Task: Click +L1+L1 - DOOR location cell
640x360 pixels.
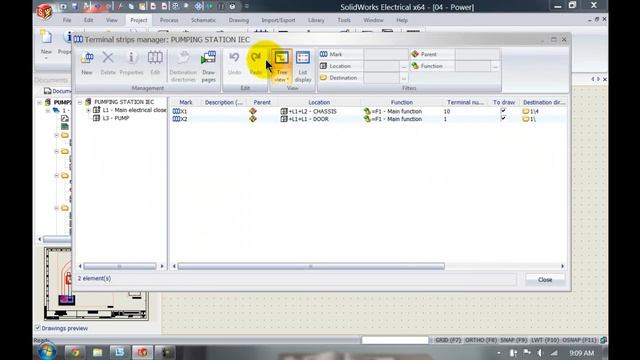Action: point(305,119)
